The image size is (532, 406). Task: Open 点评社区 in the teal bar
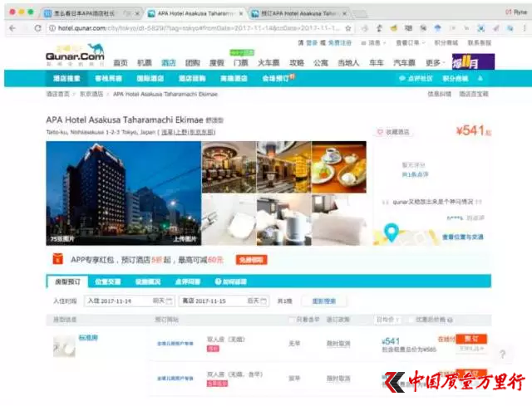click(416, 79)
